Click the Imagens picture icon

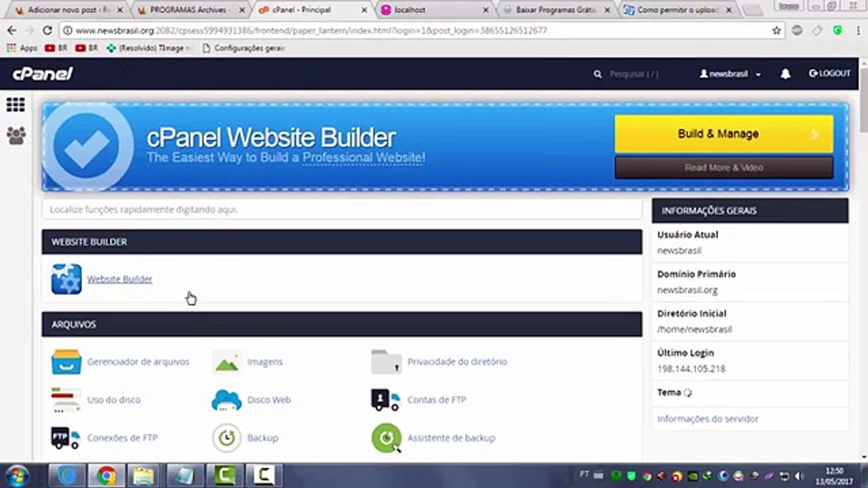pos(226,362)
